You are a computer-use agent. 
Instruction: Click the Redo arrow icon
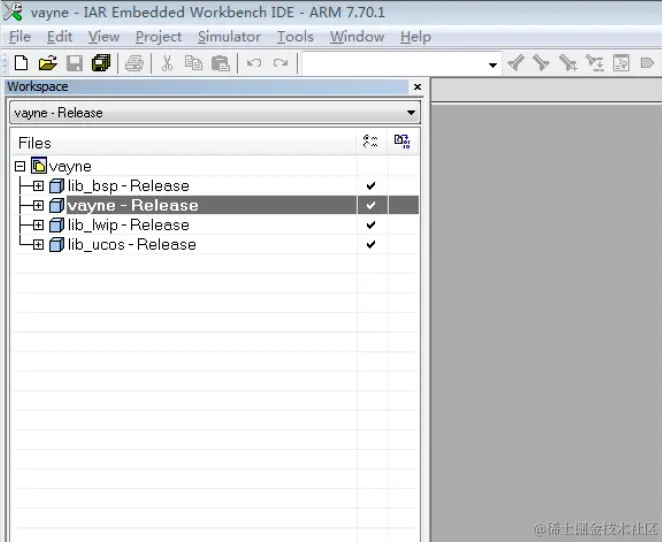pos(280,63)
